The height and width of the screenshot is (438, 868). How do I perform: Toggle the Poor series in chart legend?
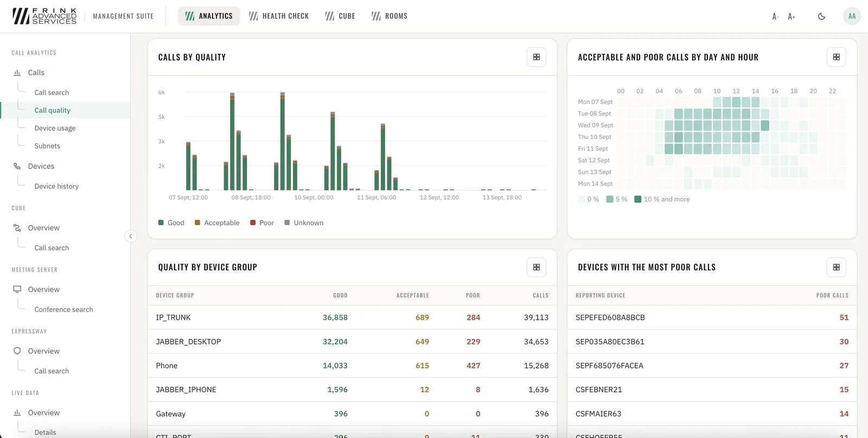(262, 223)
